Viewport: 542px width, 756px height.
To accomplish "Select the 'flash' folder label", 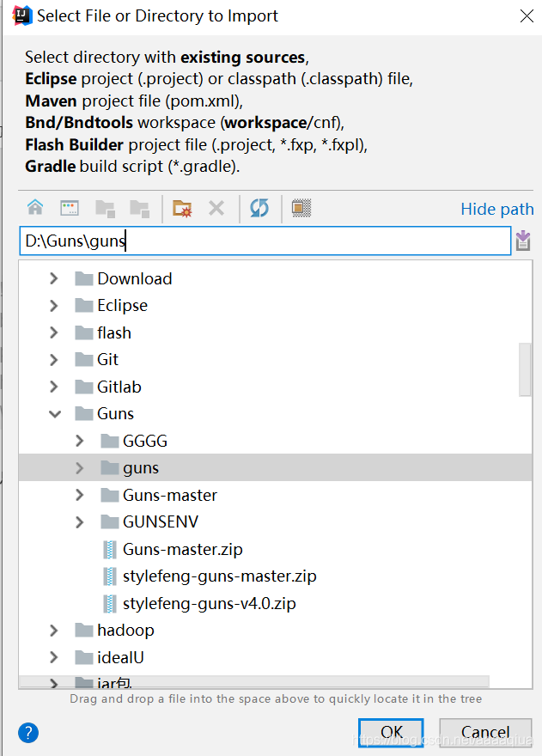I will 114,332.
